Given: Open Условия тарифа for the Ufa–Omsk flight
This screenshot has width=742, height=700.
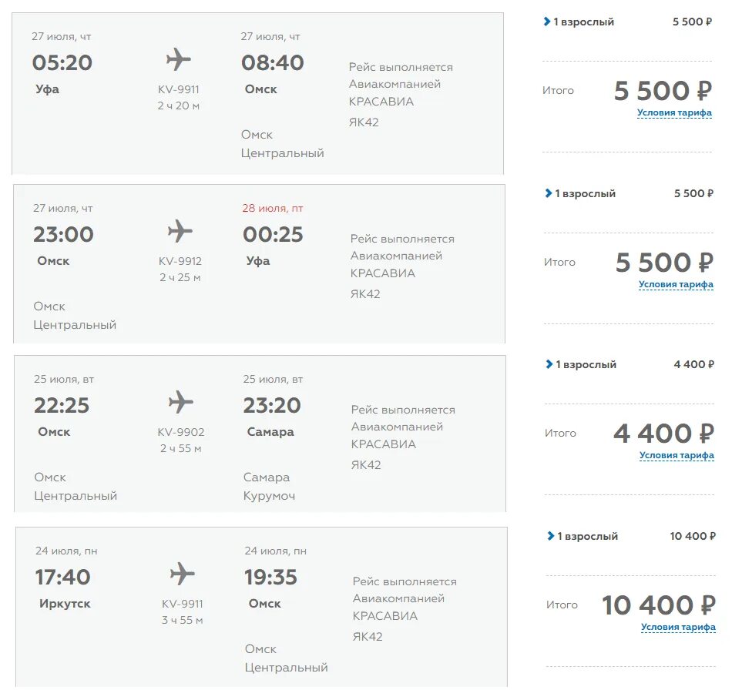Looking at the screenshot, I should tap(674, 112).
